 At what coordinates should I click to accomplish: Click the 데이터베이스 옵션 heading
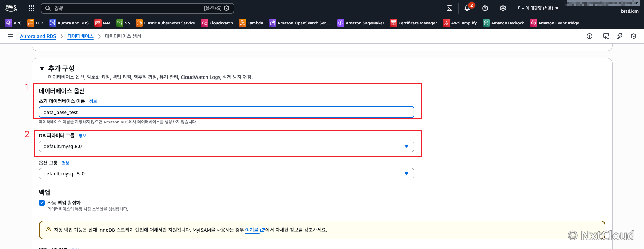[62, 91]
